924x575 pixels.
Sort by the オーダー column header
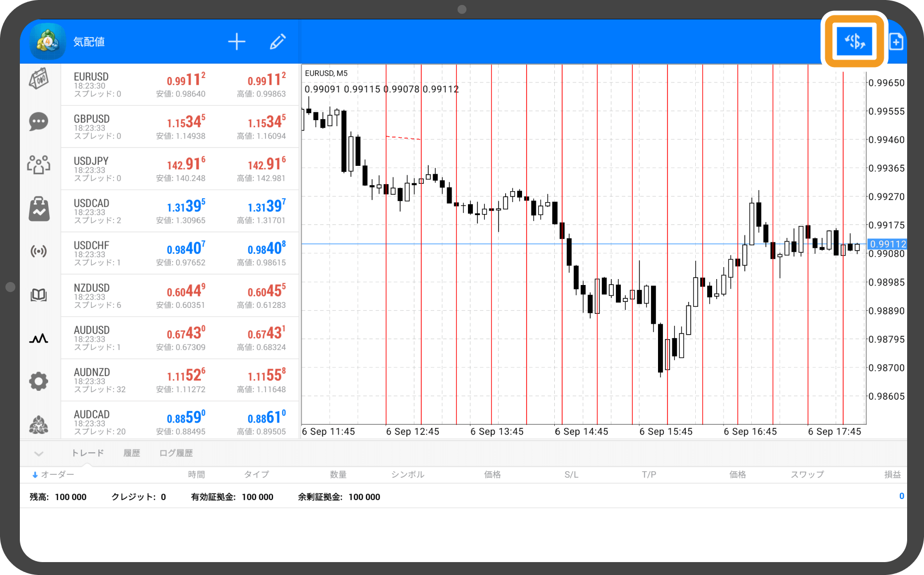click(x=53, y=475)
